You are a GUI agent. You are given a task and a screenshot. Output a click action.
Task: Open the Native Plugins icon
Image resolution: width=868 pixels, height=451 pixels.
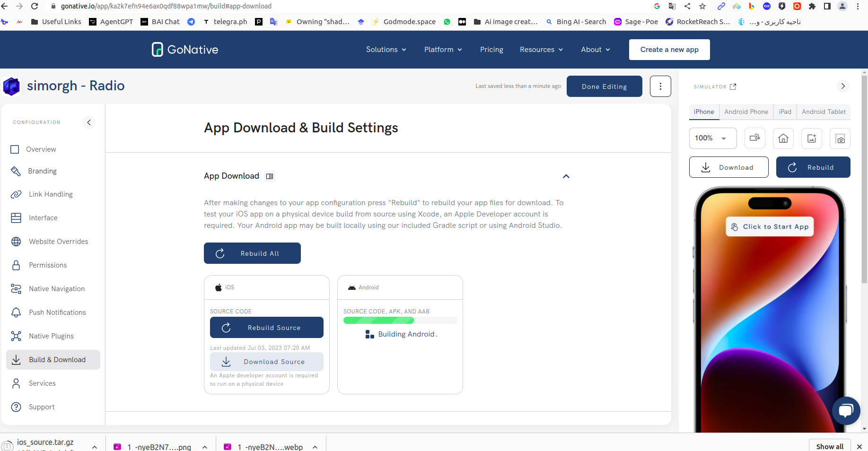16,336
